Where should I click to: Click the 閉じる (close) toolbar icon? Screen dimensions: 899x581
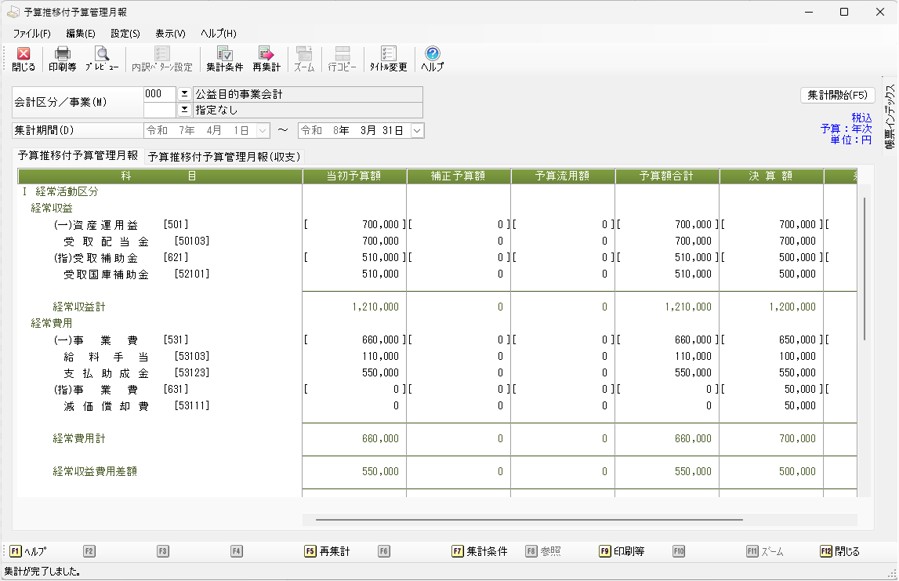pyautogui.click(x=23, y=59)
